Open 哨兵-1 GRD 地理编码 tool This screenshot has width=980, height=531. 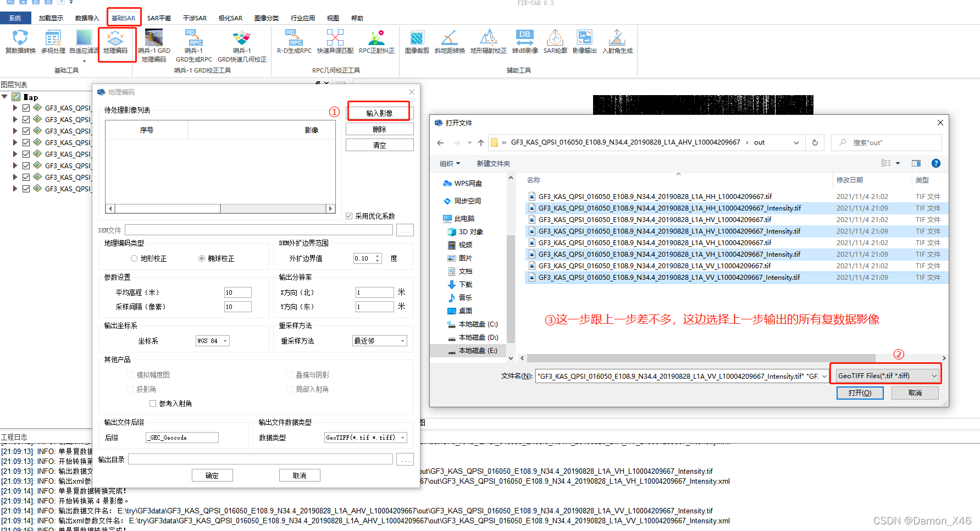(154, 46)
